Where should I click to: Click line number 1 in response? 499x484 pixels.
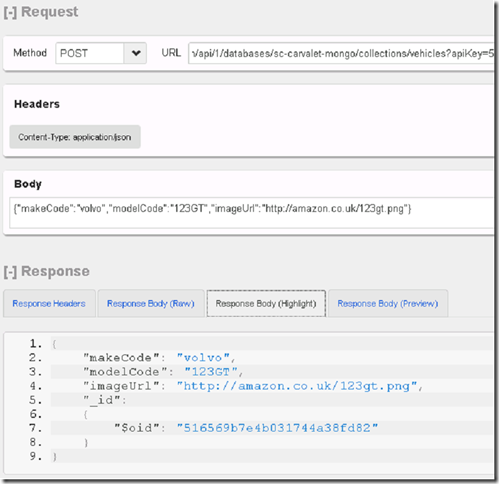(36, 344)
